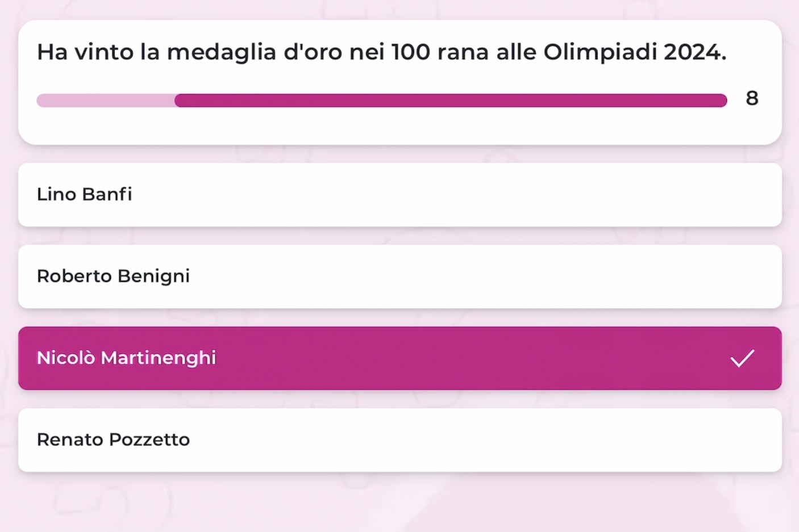Screen dimensions: 799x532
Task: Click the dark remaining portion of timer bar
Action: [x=450, y=100]
